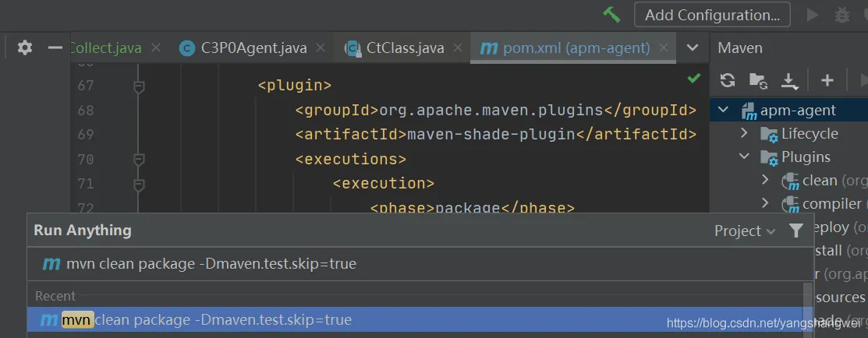Collapse the Plugins node in Maven tree
Screen dimensions: 868x338
(745, 157)
